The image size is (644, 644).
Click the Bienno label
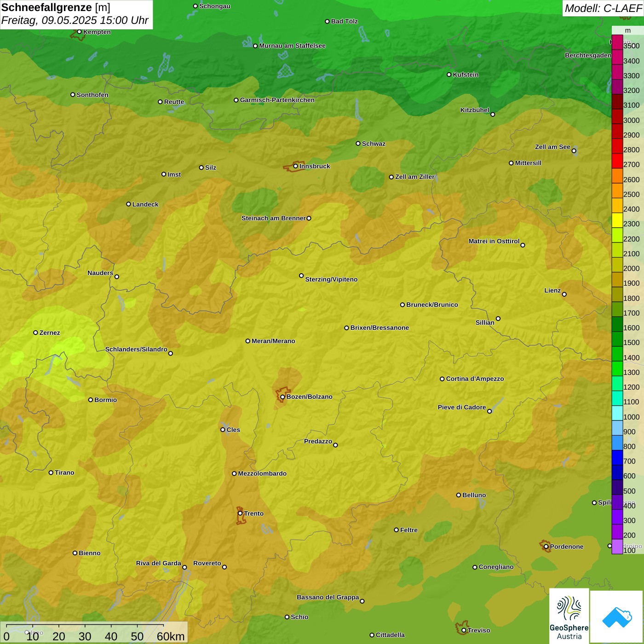pyautogui.click(x=89, y=553)
